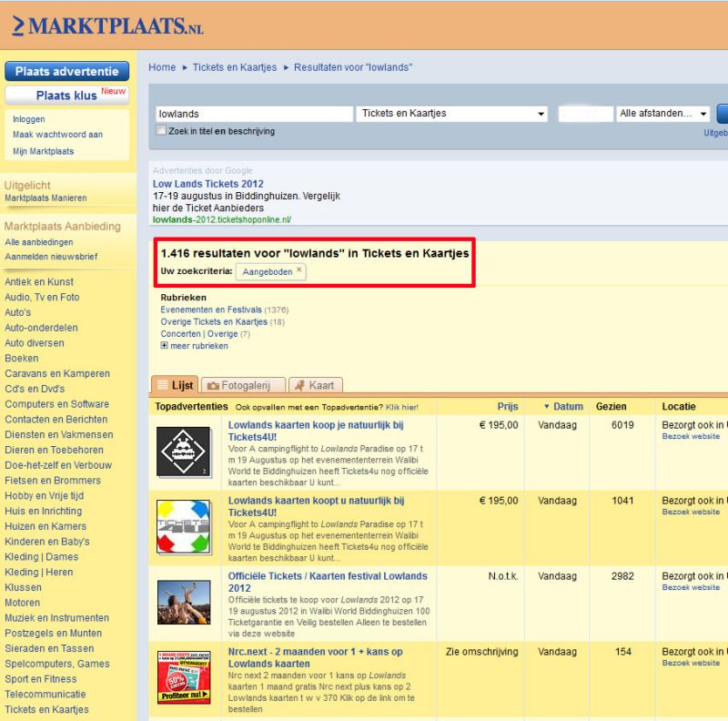Click the lowlands search input field
728x721 pixels.
(254, 114)
